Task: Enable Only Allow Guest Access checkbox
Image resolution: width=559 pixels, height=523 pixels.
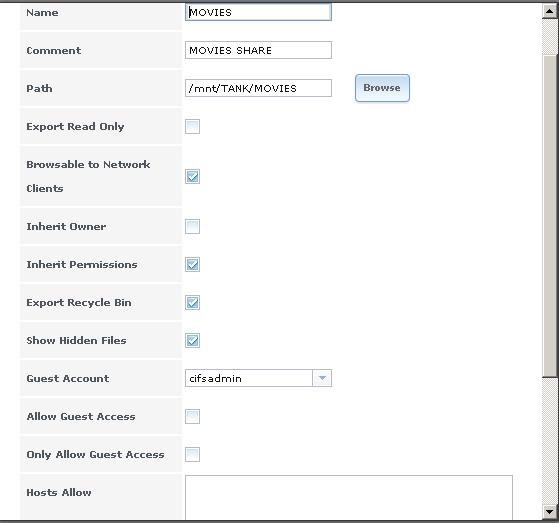Action: 193,455
